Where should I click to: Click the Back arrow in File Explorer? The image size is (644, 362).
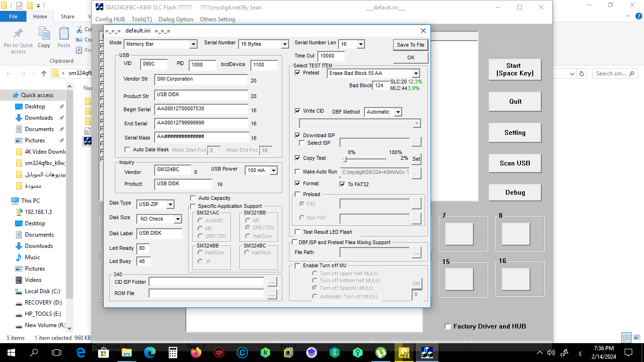[10, 74]
